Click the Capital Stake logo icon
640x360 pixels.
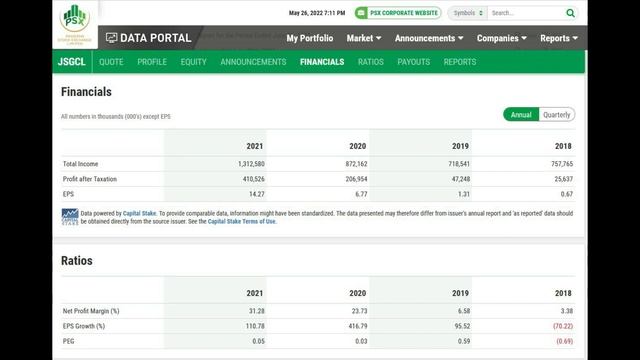pos(70,217)
